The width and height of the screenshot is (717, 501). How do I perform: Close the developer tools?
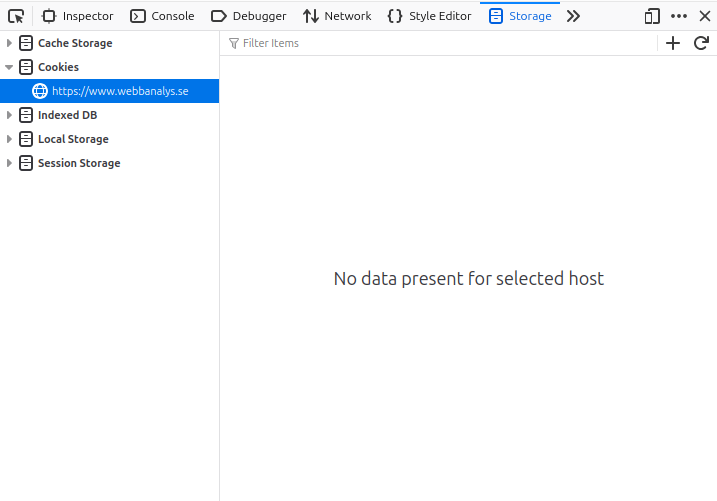tap(704, 16)
